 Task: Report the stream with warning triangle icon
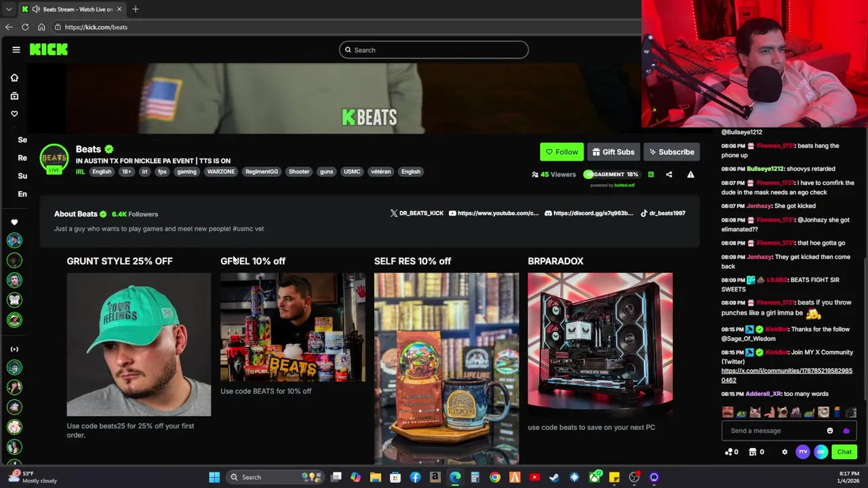tap(690, 174)
